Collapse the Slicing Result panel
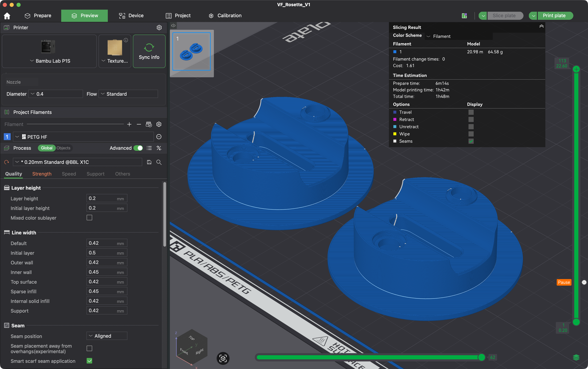This screenshot has width=588, height=369. (541, 26)
